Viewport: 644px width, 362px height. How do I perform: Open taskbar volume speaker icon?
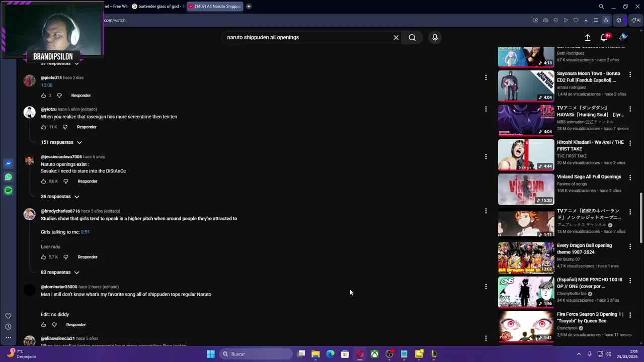click(608, 354)
